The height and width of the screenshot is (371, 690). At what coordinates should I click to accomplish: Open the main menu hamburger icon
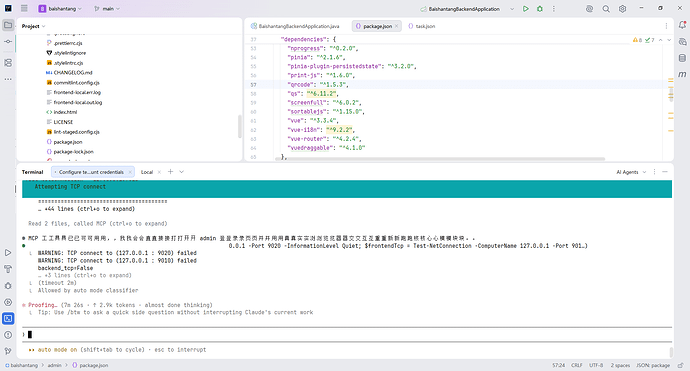24,8
